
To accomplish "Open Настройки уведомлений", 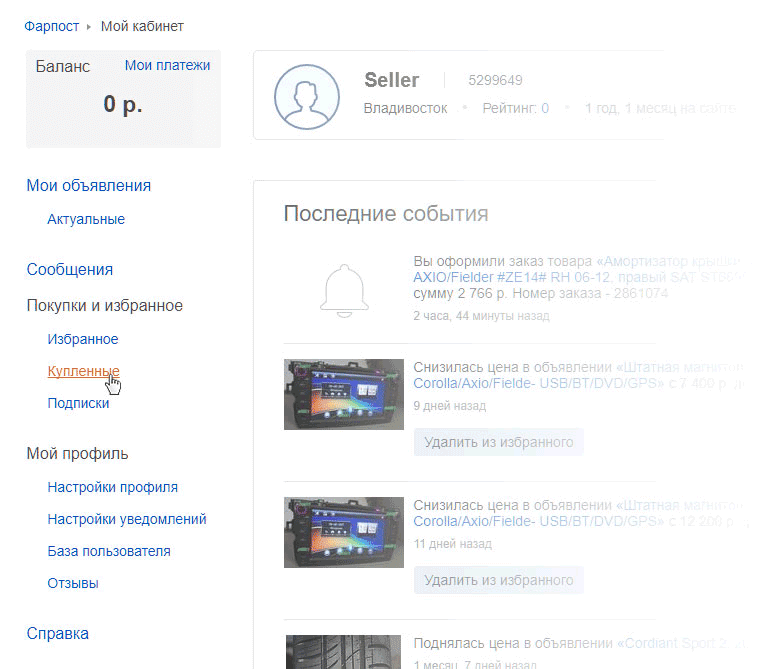I will (127, 519).
